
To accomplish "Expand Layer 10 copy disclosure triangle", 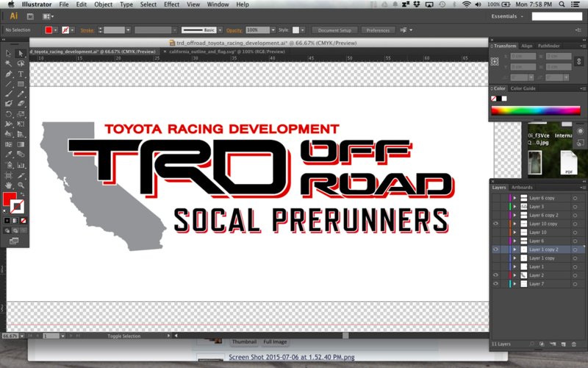I will [515, 224].
